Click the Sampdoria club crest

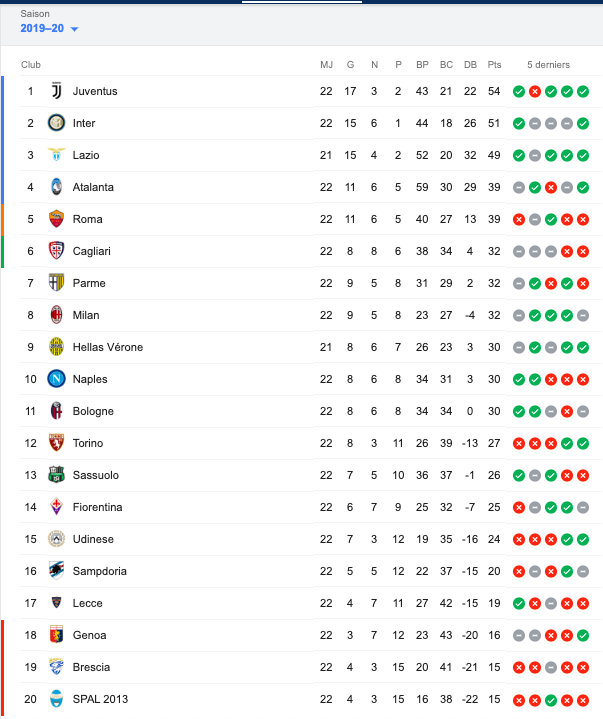(x=56, y=571)
